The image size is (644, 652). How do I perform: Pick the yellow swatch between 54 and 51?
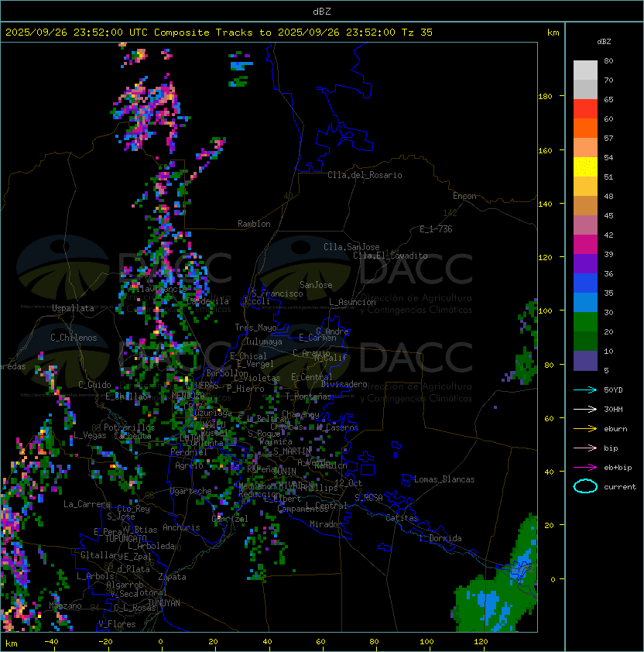pos(585,167)
